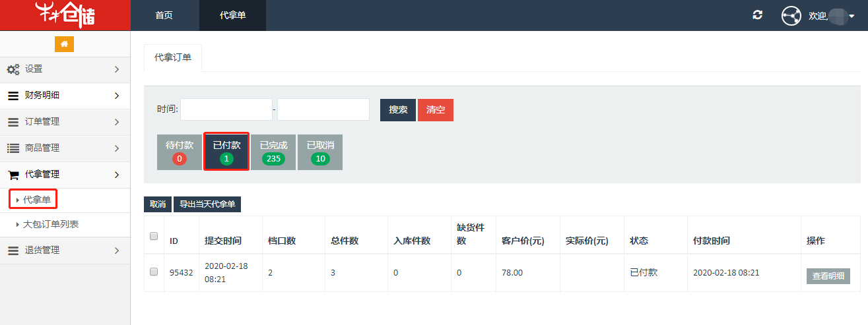Image resolution: width=868 pixels, height=325 pixels.
Task: Click the 仓储 logo in the header
Action: (65, 15)
